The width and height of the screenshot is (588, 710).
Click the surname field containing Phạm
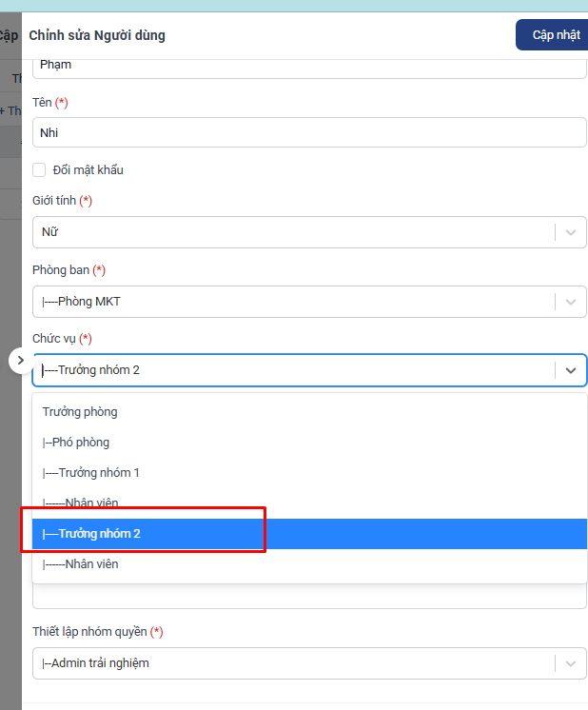click(309, 66)
